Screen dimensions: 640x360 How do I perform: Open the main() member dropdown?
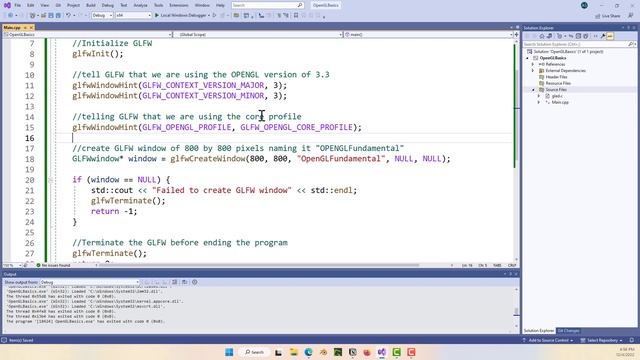(429, 35)
